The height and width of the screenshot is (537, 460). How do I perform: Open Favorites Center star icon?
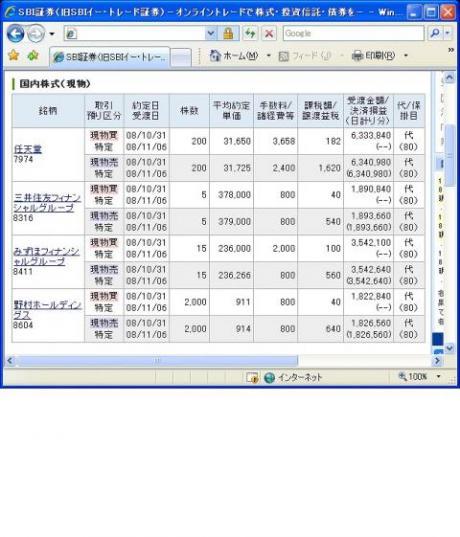[x=13, y=55]
